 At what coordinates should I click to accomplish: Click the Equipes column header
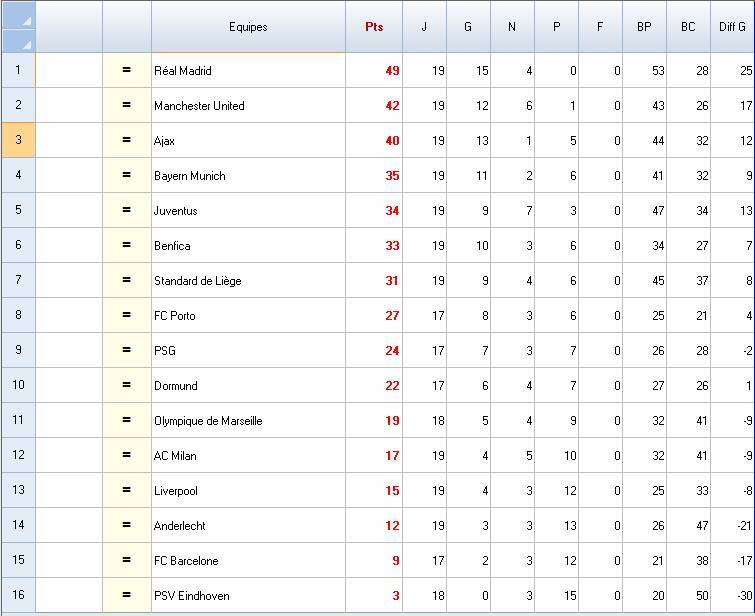(x=248, y=27)
